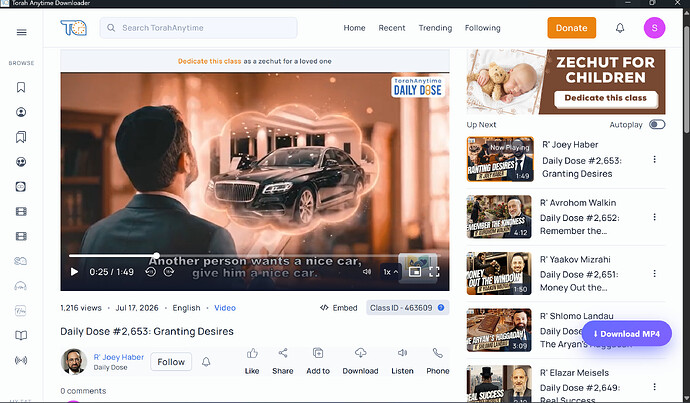690x403 pixels.
Task: Click the Download MP4 button
Action: [x=626, y=333]
